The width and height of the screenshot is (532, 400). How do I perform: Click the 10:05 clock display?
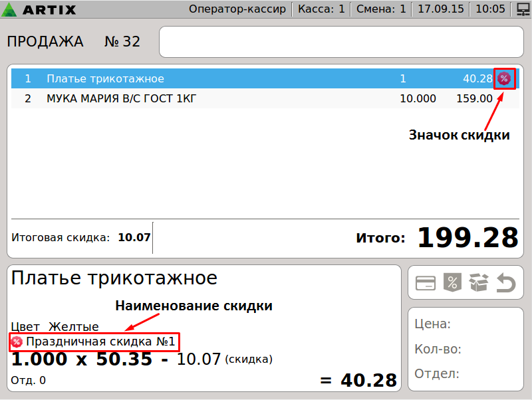[491, 9]
